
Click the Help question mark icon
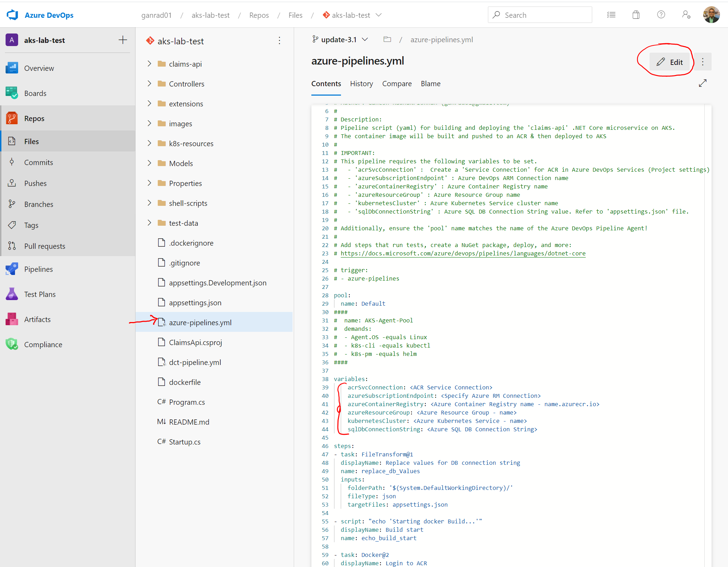coord(661,15)
